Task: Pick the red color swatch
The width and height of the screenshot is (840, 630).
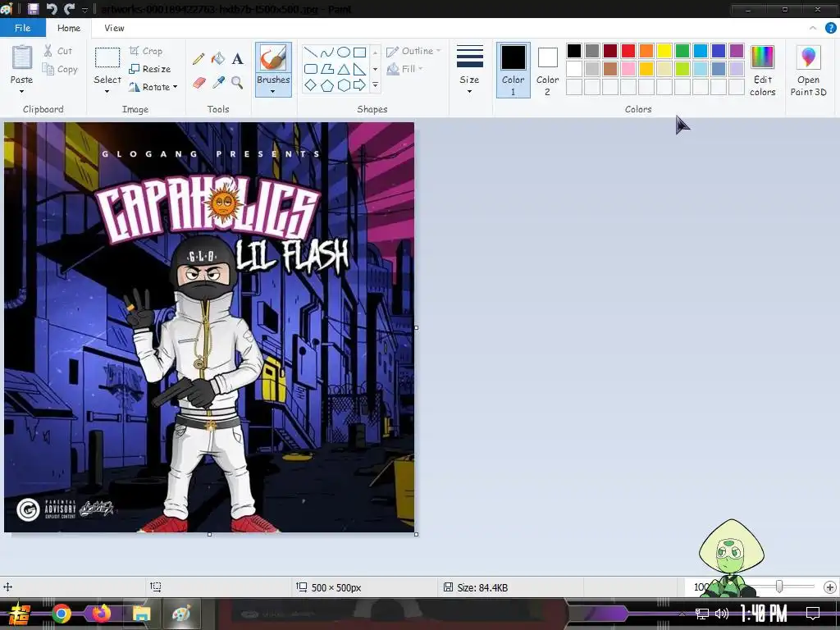Action: [x=628, y=51]
